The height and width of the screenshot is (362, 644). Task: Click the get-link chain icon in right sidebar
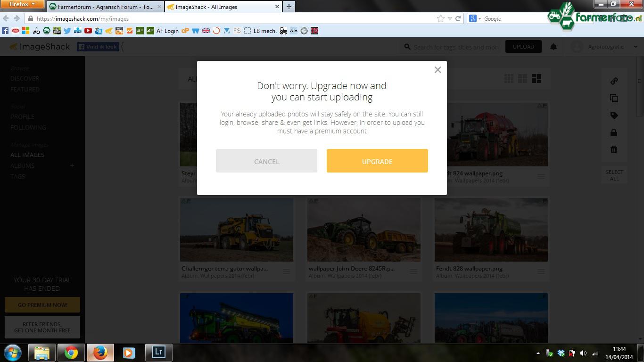[614, 81]
